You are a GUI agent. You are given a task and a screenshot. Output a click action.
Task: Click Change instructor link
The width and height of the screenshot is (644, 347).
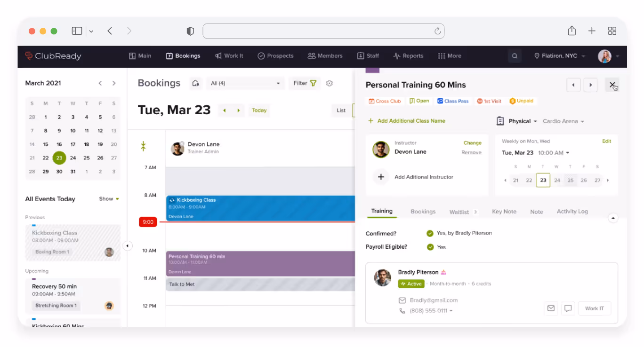(472, 143)
